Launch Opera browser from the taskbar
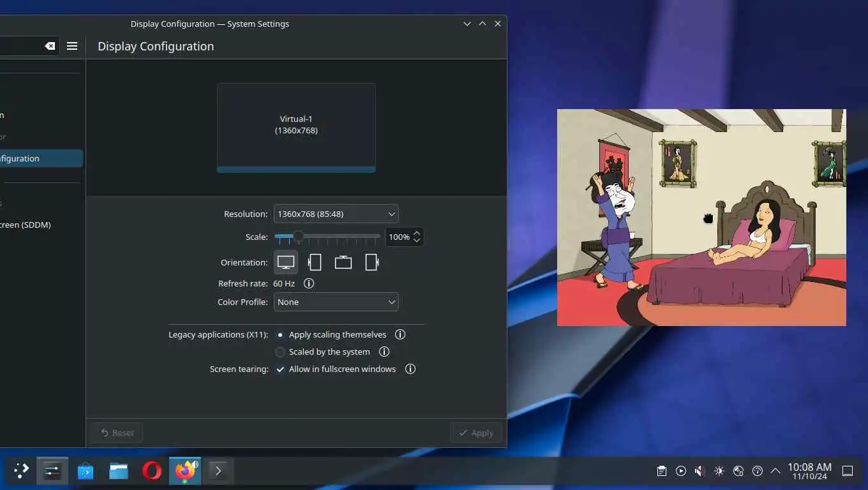This screenshot has width=868, height=490. pos(152,471)
